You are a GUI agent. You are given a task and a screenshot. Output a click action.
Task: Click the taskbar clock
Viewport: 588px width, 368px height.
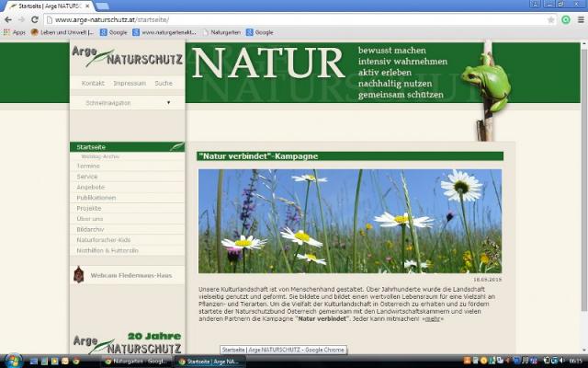pyautogui.click(x=576, y=362)
